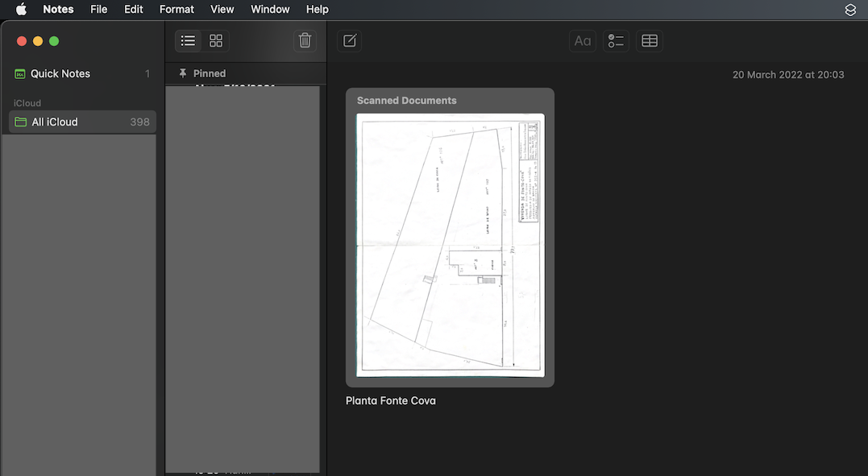Open the Window menu
This screenshot has width=868, height=476.
click(270, 10)
